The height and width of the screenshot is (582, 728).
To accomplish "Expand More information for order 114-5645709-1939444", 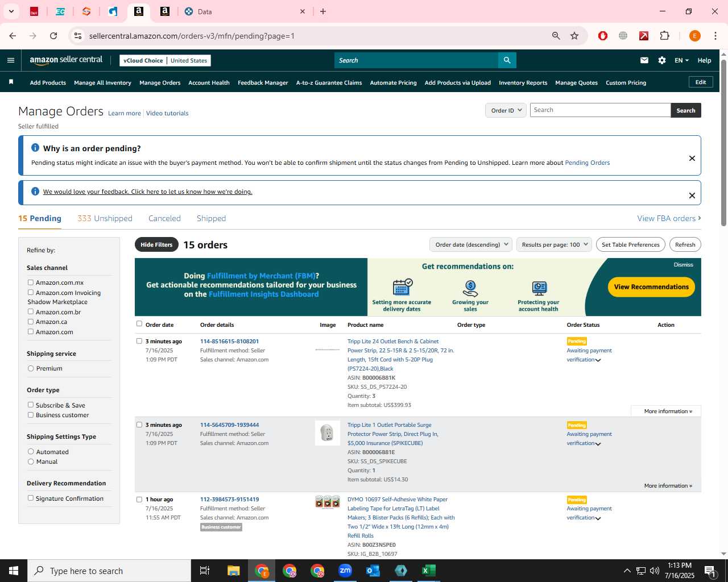I will click(x=668, y=486).
